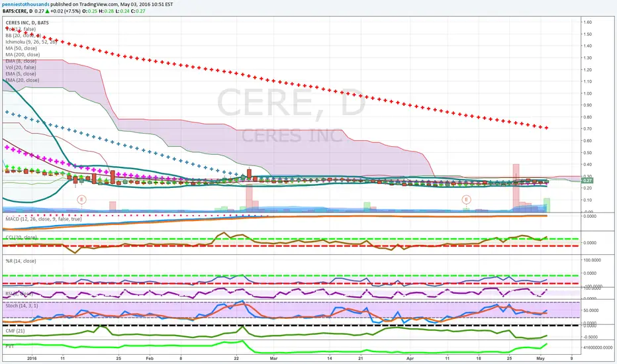Click the 2016 date axis label

32,359
